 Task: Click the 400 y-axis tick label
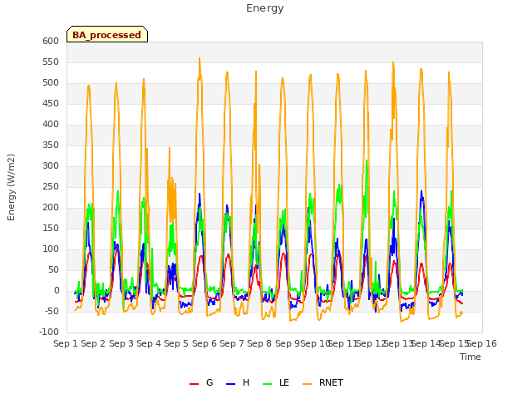point(51,124)
